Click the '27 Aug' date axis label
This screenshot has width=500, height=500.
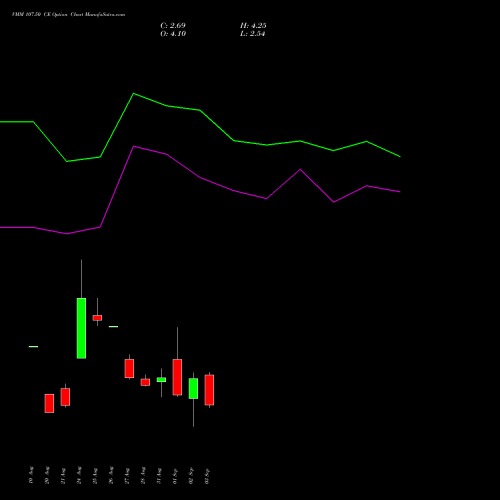[127, 476]
